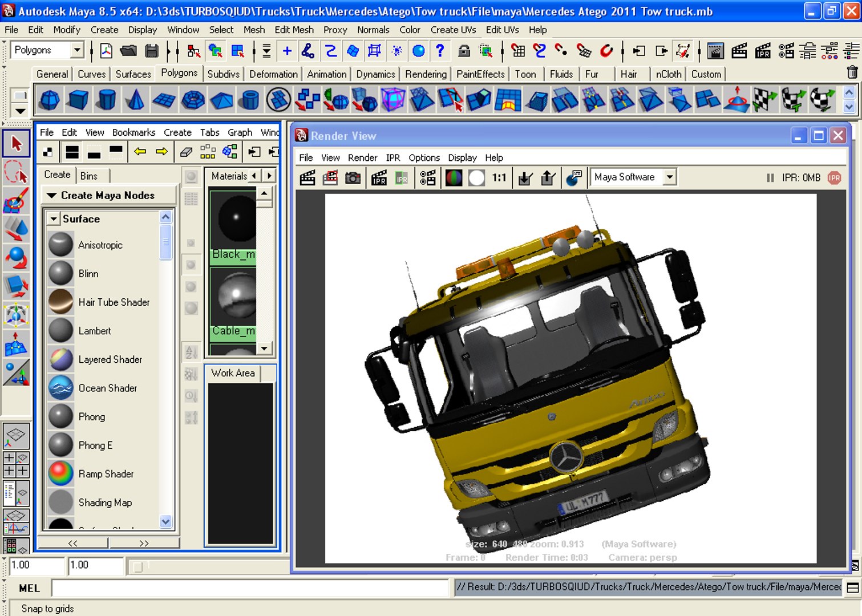
Task: Toggle Hypershade create bar on/off
Action: point(48,152)
